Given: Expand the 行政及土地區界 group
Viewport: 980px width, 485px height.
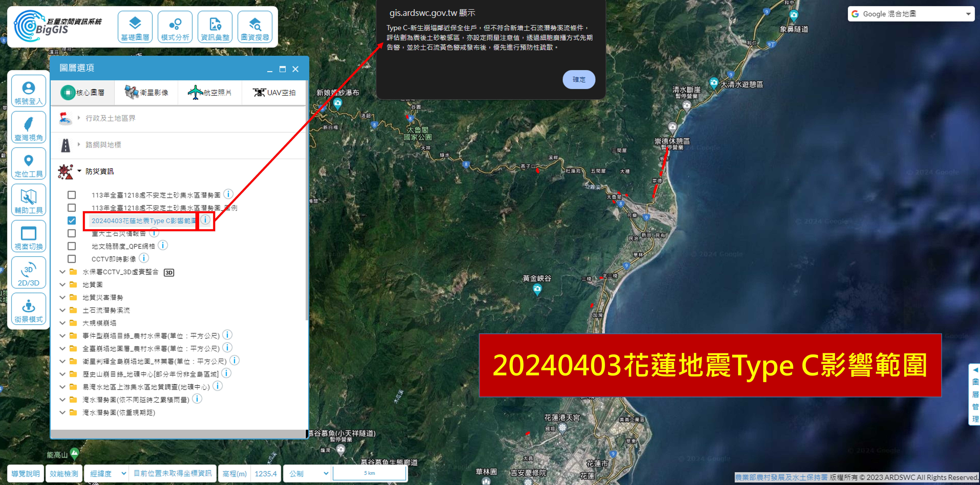Looking at the screenshot, I should (x=79, y=118).
